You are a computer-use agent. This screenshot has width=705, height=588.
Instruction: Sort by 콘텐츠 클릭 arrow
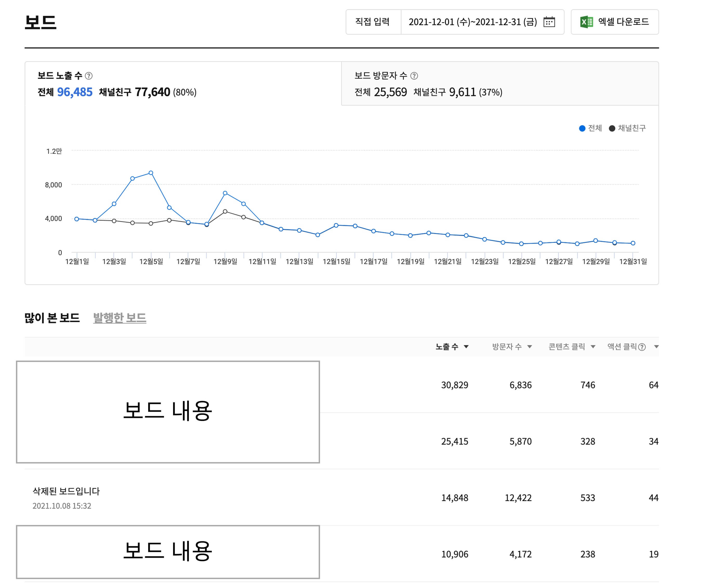pyautogui.click(x=593, y=347)
